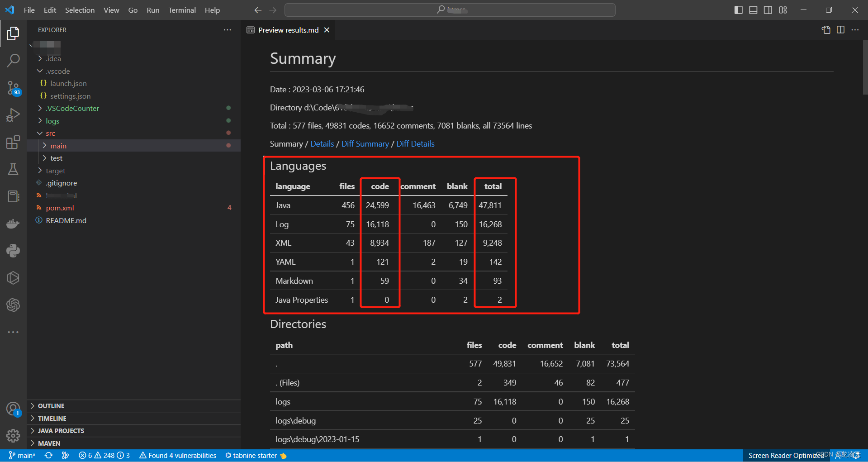Toggle the primary side bar layout icon
Image resolution: width=868 pixels, height=462 pixels.
tap(739, 10)
